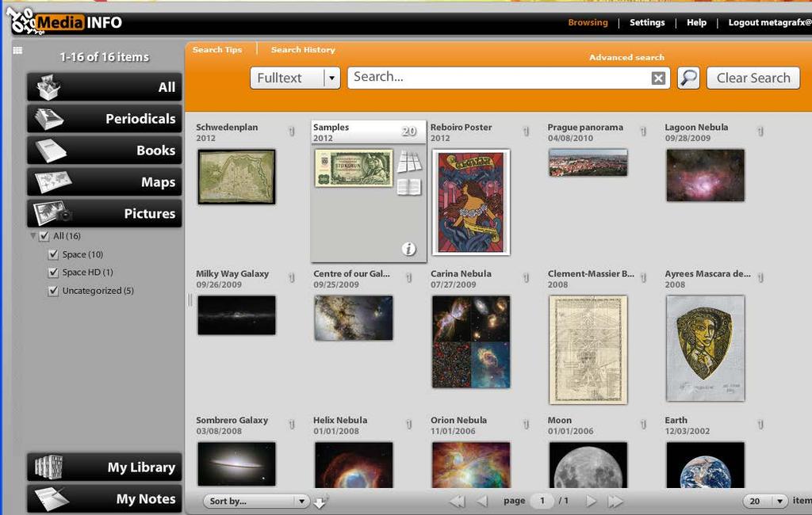Select the All category in the sidebar
This screenshot has height=515, width=812.
(105, 87)
